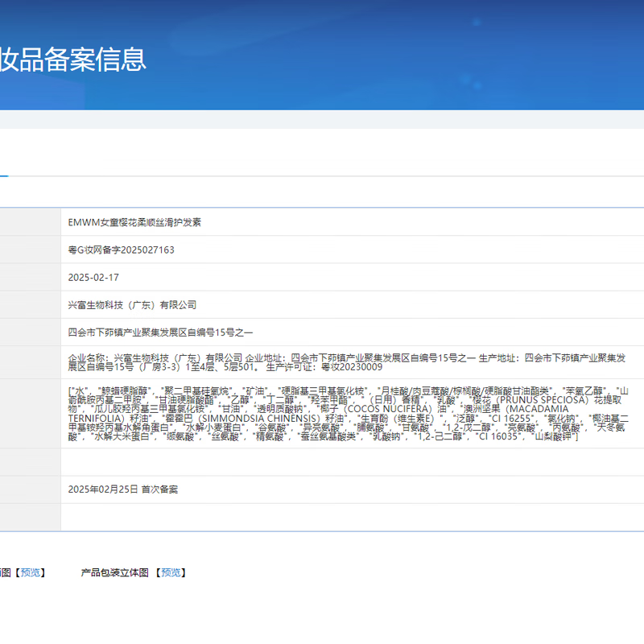Click the leftmost 预览 preview link
The image size is (644, 644).
pyautogui.click(x=32, y=572)
